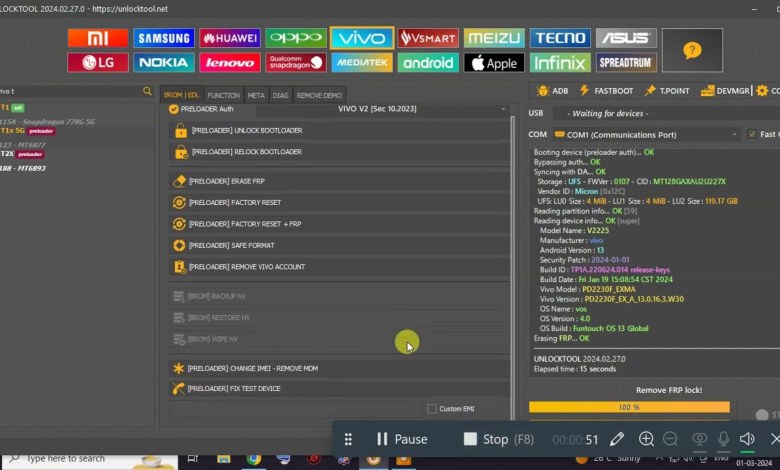Viewport: 780px width, 470px height.
Task: Launch DEVMGR device manager
Action: pyautogui.click(x=725, y=91)
